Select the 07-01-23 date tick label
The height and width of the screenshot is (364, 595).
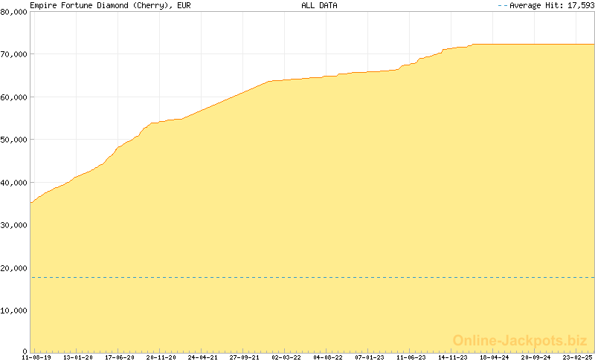(x=370, y=357)
